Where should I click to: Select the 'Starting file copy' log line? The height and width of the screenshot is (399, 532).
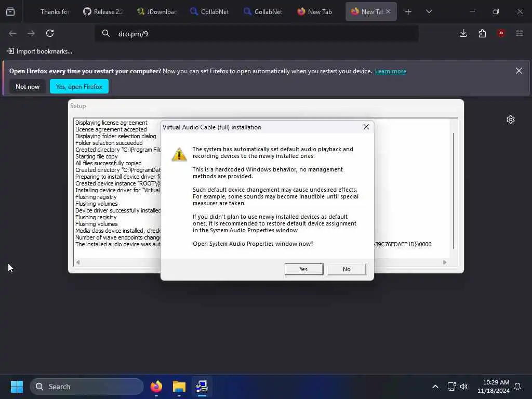[96, 156]
